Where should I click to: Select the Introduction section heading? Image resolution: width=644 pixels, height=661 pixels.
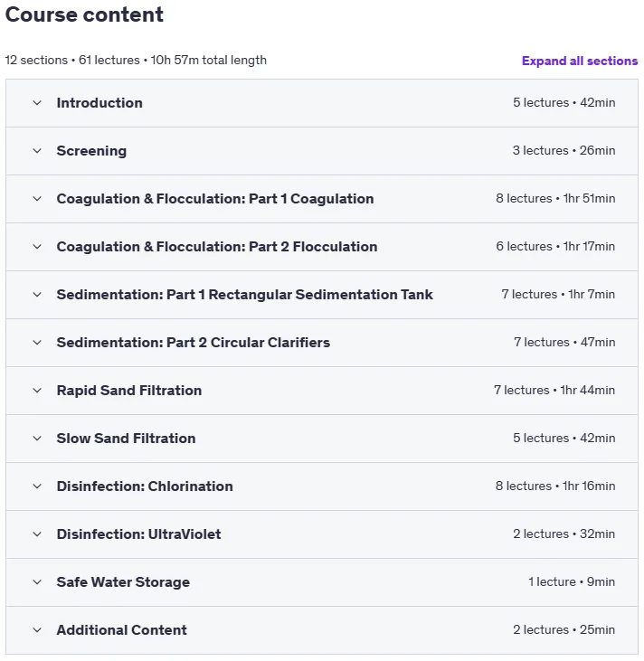pos(99,103)
